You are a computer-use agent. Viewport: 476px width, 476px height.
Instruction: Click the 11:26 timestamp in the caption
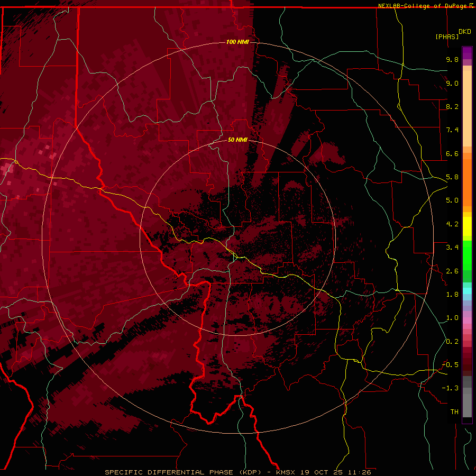[x=360, y=472]
